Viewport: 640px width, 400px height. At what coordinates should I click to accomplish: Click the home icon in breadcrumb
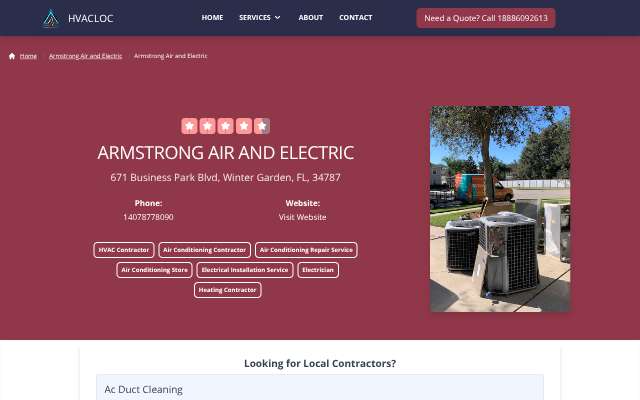12,56
